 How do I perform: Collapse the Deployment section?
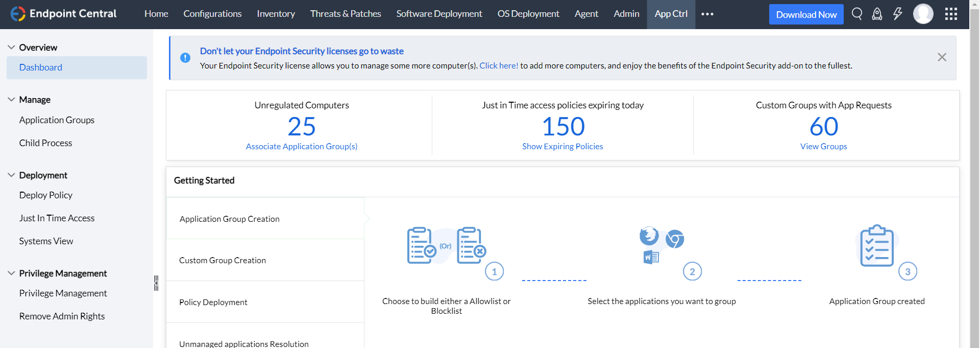(11, 175)
